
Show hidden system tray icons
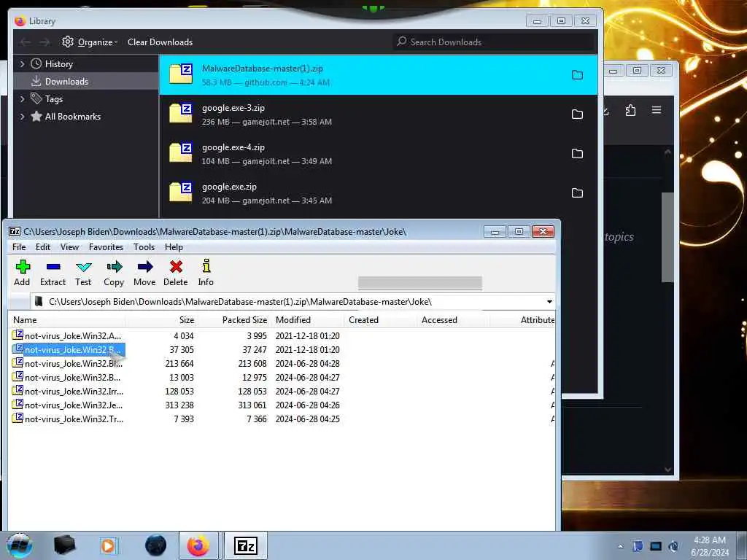[x=620, y=547]
